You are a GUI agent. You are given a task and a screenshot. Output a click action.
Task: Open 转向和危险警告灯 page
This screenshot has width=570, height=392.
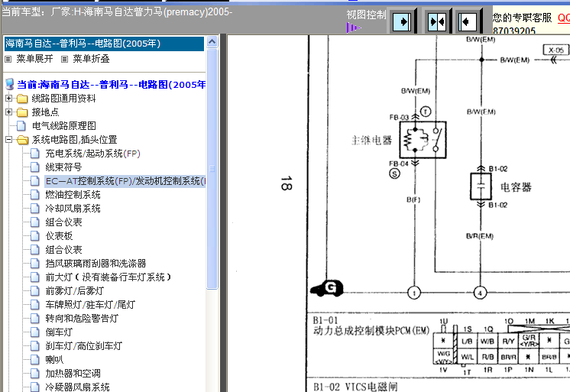coord(82,319)
